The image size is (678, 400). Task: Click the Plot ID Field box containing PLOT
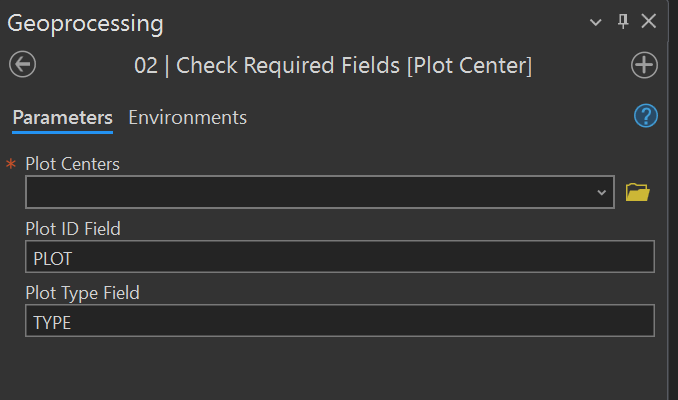(339, 257)
